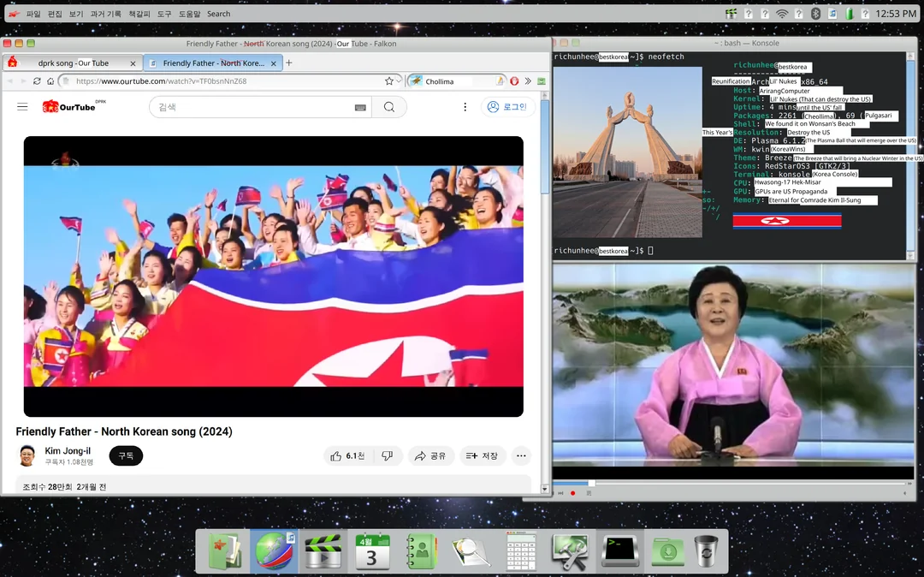Open the on-screen keyboard icon in search box
924x577 pixels.
(x=361, y=107)
